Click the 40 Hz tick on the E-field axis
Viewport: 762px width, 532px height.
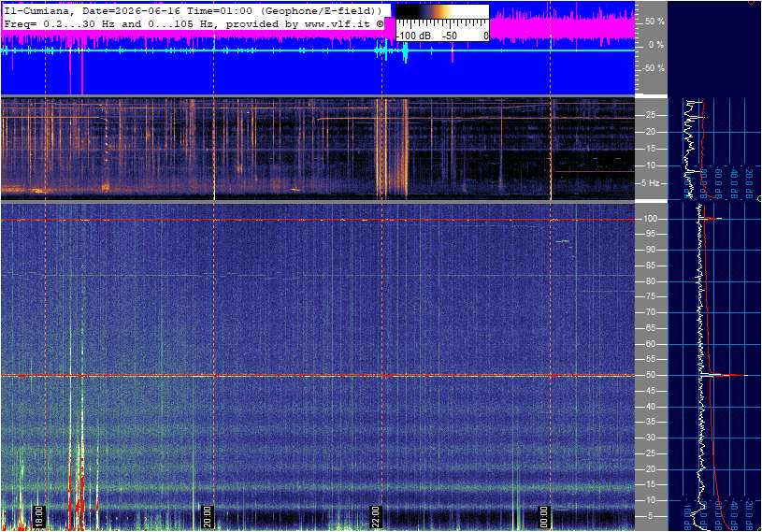651,407
